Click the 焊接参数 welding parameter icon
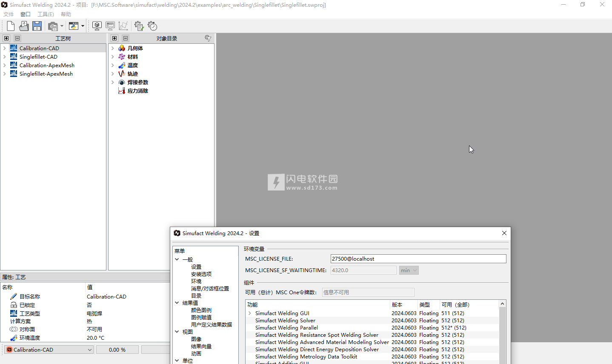Image resolution: width=612 pixels, height=364 pixels. tap(122, 82)
